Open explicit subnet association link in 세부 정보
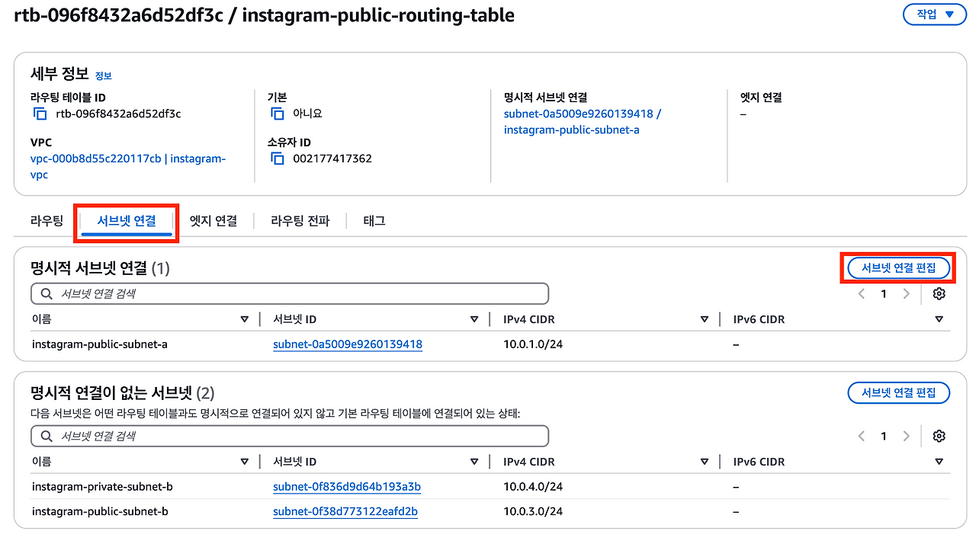This screenshot has width=976, height=560. [583, 122]
